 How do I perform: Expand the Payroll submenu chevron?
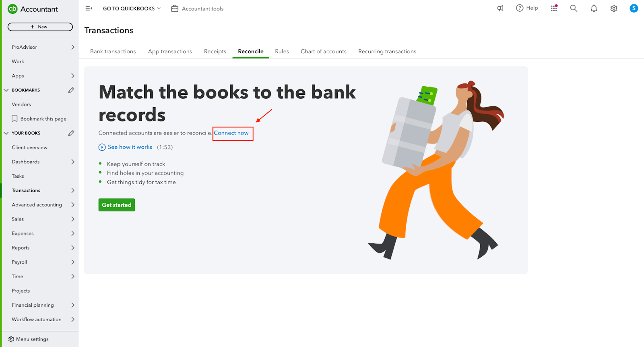pos(73,262)
